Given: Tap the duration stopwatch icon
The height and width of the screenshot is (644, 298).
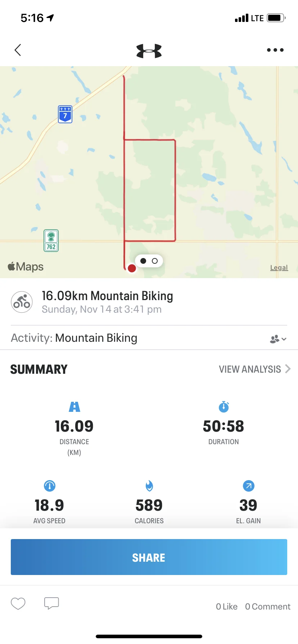Looking at the screenshot, I should (224, 406).
